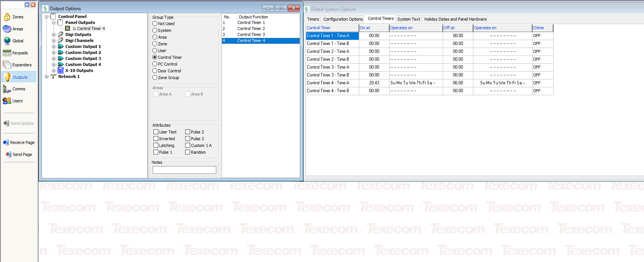644x262 pixels.
Task: Select the Door Control radio button
Action: pyautogui.click(x=155, y=71)
